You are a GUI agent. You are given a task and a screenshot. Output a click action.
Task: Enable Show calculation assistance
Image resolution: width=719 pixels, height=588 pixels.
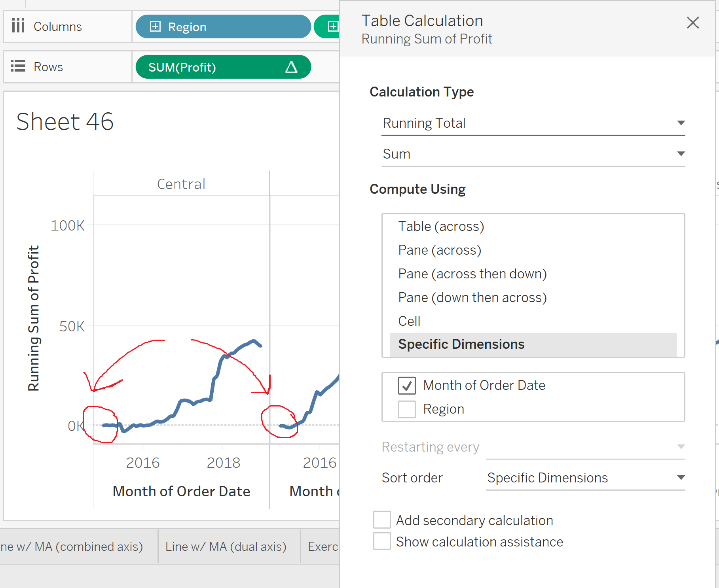pyautogui.click(x=381, y=541)
